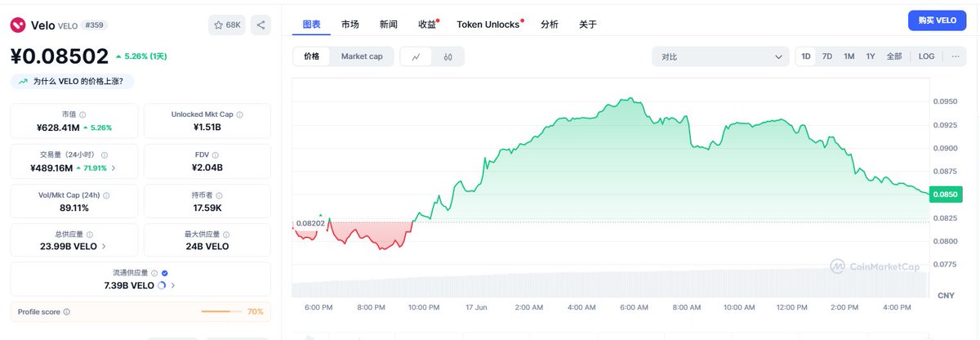Click the CNY currency label on chart

[x=947, y=295]
